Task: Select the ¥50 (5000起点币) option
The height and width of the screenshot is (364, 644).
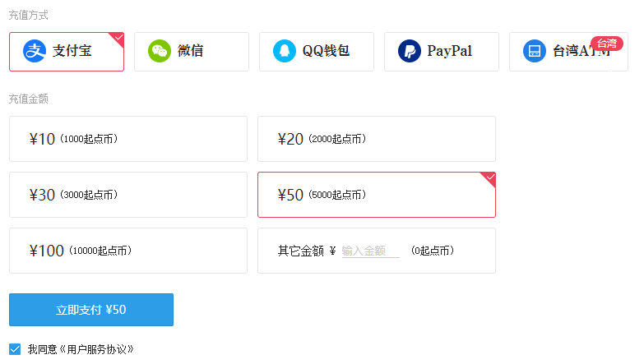Action: click(376, 195)
